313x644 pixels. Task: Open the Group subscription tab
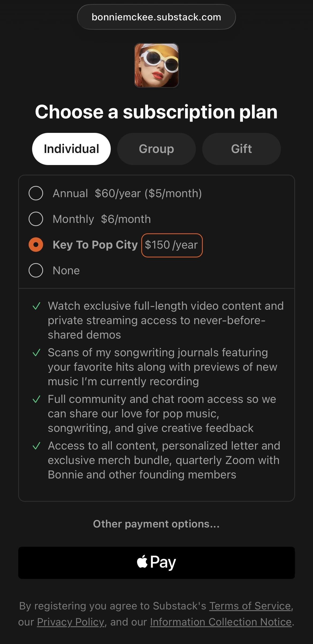156,149
